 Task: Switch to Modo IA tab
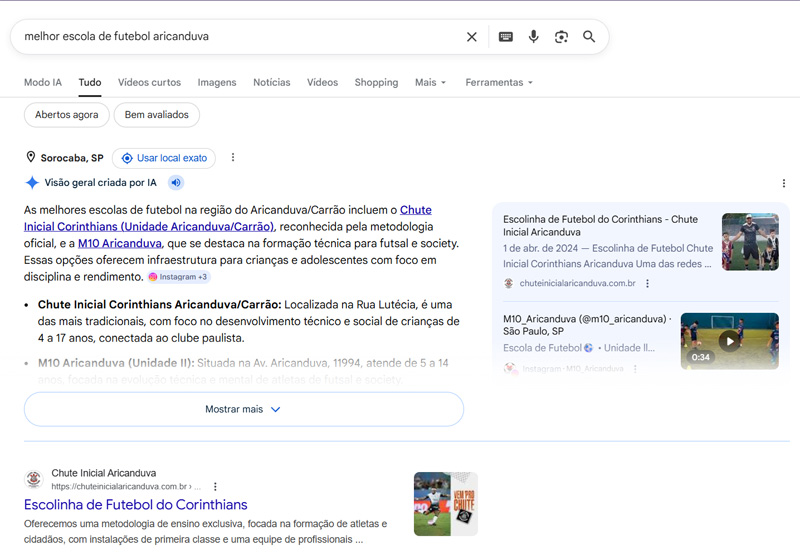tap(43, 82)
